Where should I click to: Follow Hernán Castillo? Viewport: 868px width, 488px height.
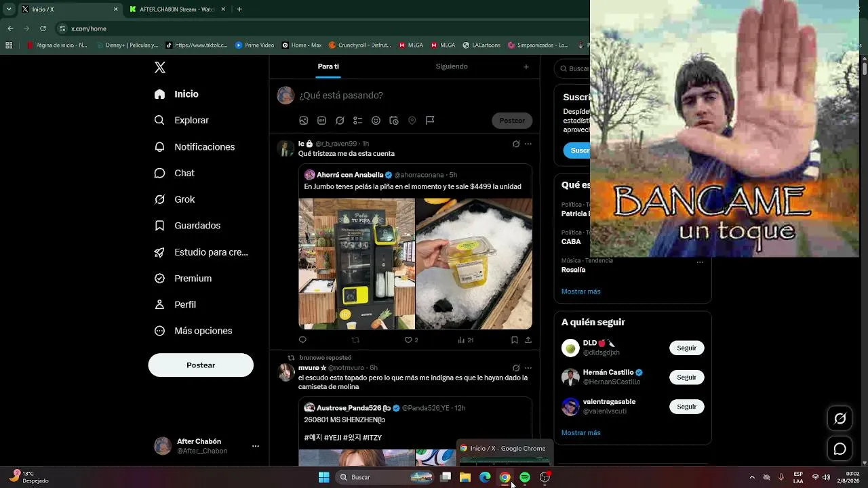point(686,377)
